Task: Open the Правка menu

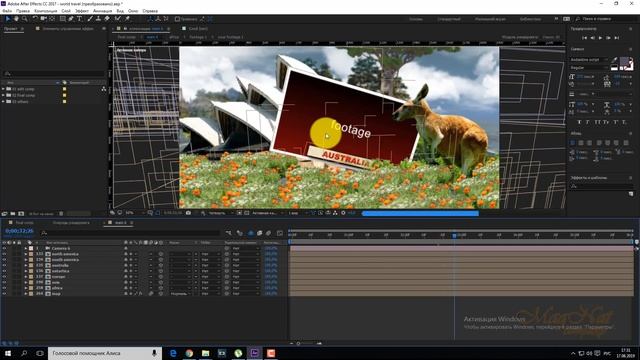Action: [x=23, y=11]
